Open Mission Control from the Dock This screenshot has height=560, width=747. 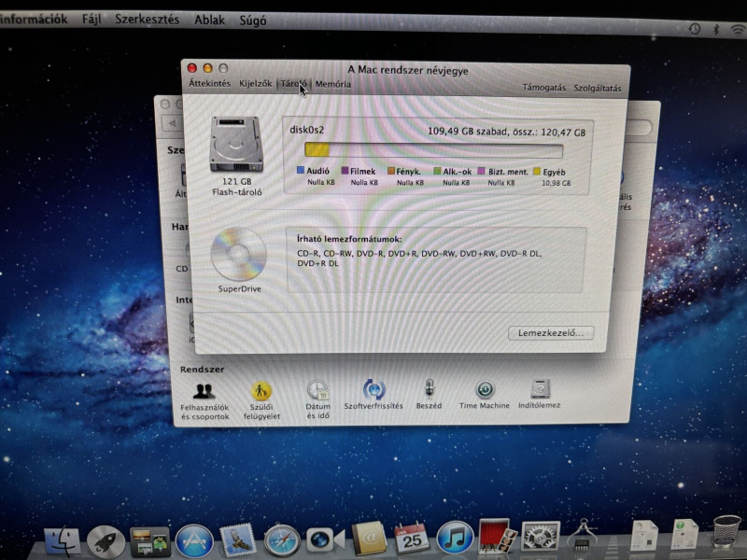coord(150,542)
